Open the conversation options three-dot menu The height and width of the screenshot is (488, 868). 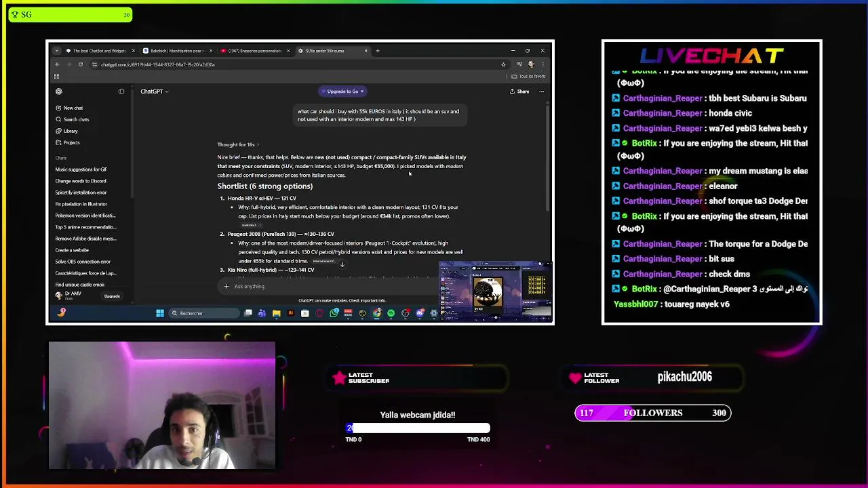coord(541,91)
